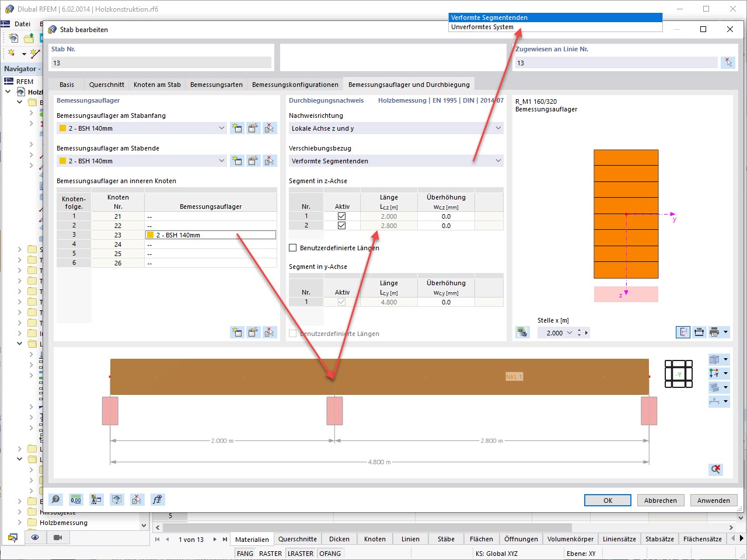Click Stelle x stepper arrows

pos(579,333)
